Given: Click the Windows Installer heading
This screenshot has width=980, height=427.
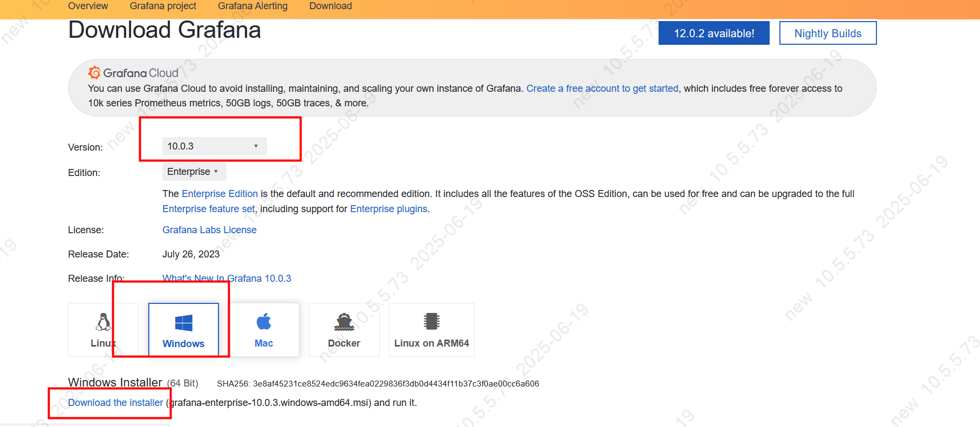Looking at the screenshot, I should coord(115,383).
